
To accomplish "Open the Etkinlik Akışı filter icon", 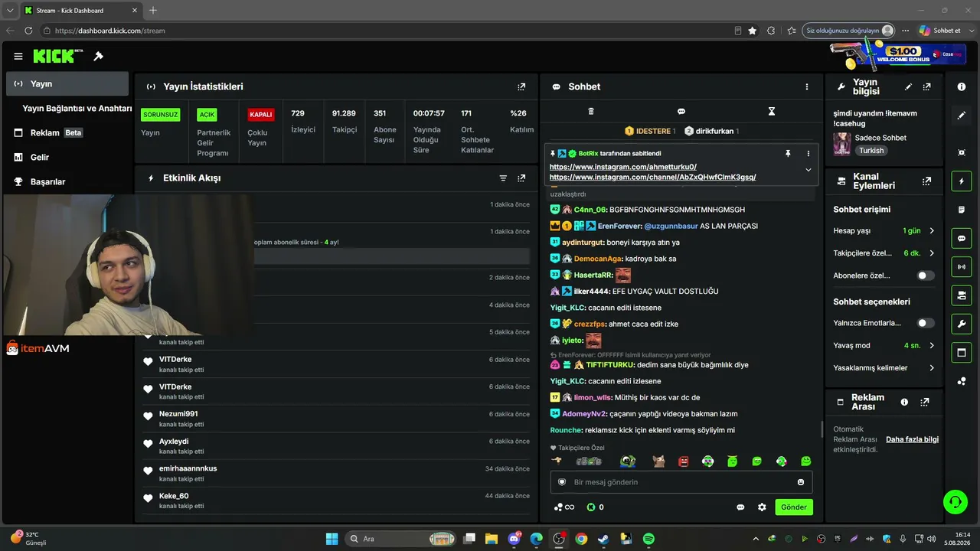I will pyautogui.click(x=503, y=178).
